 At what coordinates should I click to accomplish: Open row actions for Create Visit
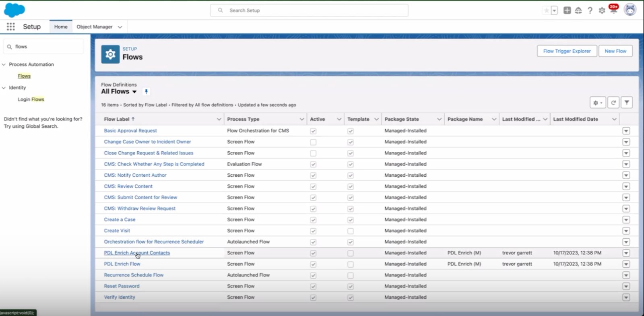(626, 231)
